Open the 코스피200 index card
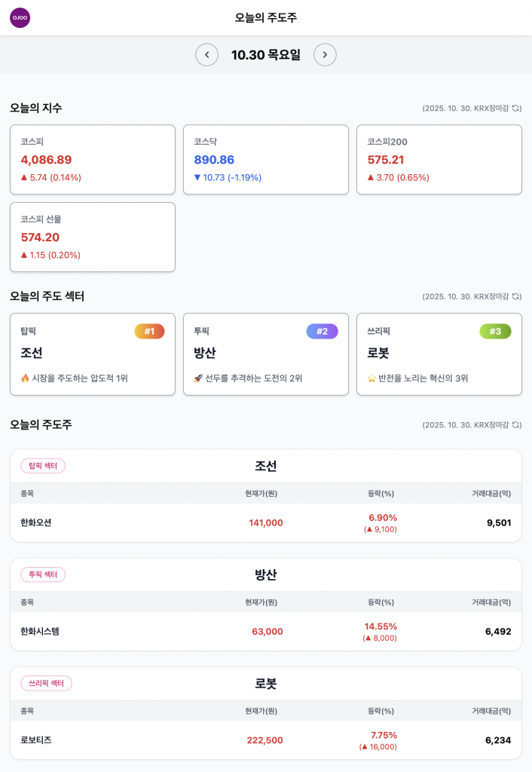The width and height of the screenshot is (532, 772). point(439,160)
